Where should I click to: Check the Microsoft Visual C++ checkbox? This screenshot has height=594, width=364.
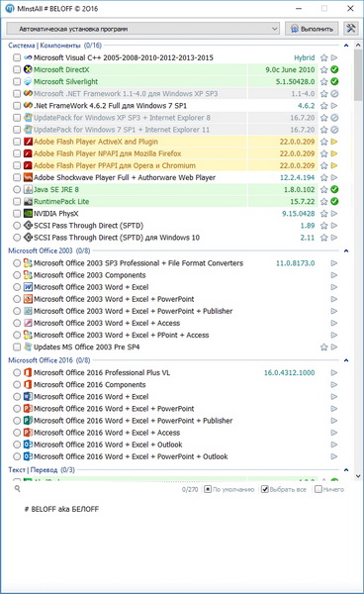tap(17, 58)
